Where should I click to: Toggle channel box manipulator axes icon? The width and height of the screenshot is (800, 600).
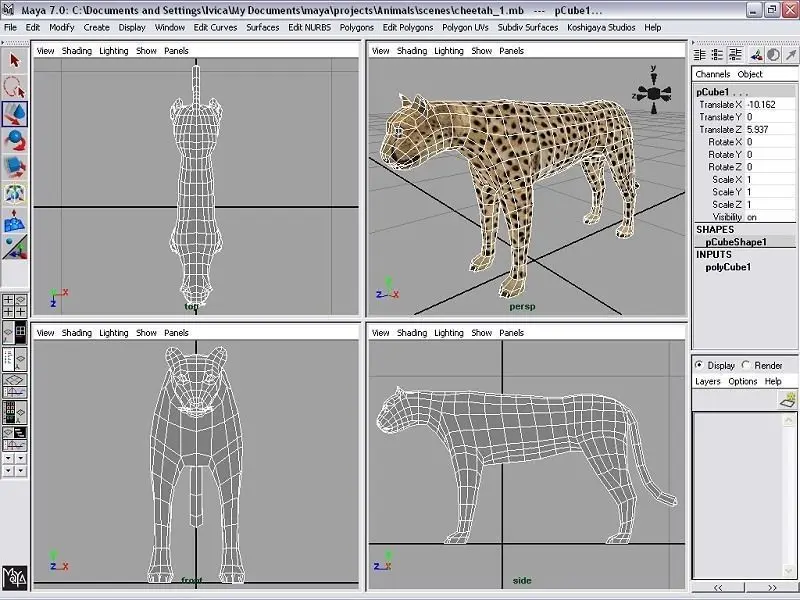click(757, 55)
